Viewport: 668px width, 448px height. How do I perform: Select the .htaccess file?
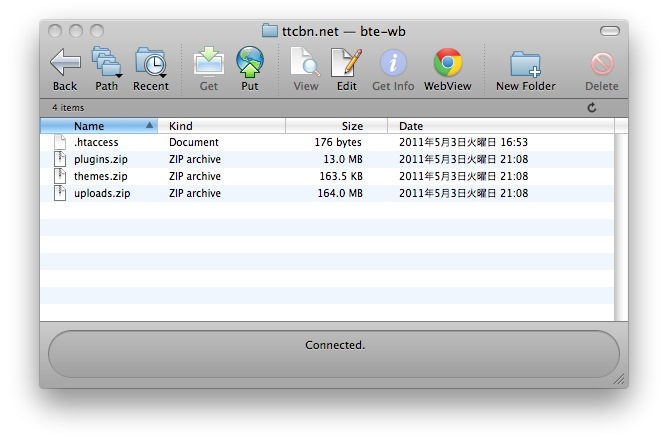pyautogui.click(x=96, y=143)
